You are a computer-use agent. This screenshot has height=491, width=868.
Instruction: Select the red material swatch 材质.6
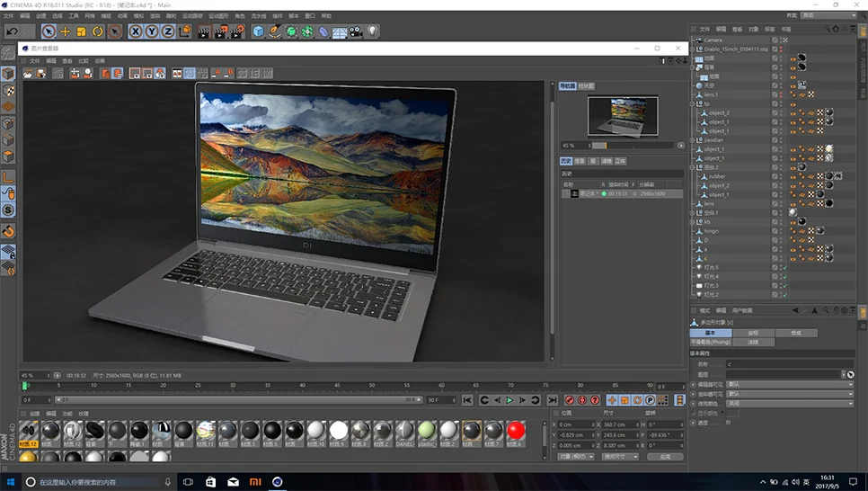(515, 431)
